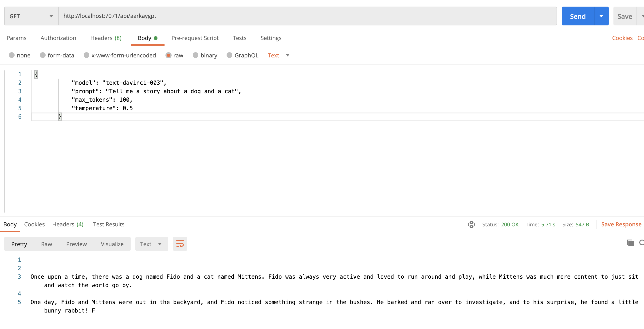Click the search icon in response toolbar

641,243
